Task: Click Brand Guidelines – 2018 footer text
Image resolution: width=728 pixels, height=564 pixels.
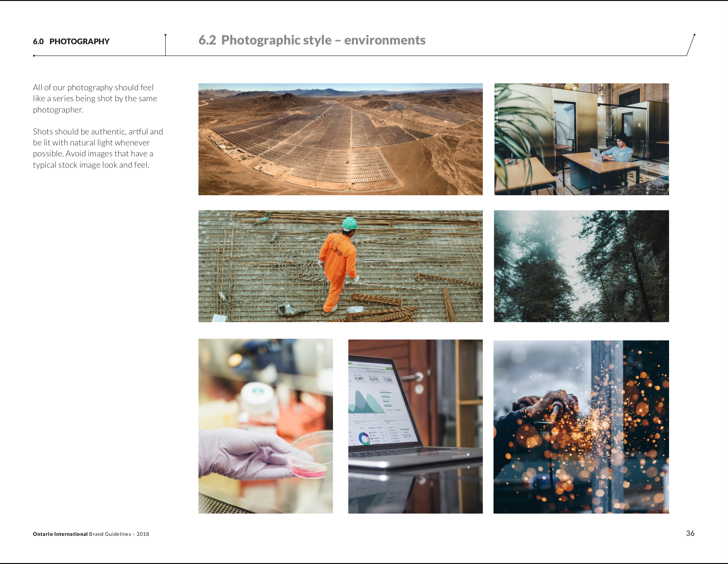Action: coord(119,534)
